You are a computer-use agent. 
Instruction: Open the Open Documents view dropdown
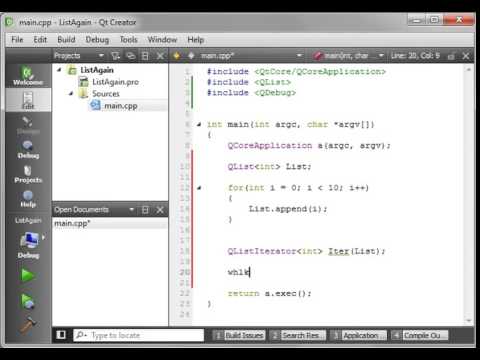point(131,209)
